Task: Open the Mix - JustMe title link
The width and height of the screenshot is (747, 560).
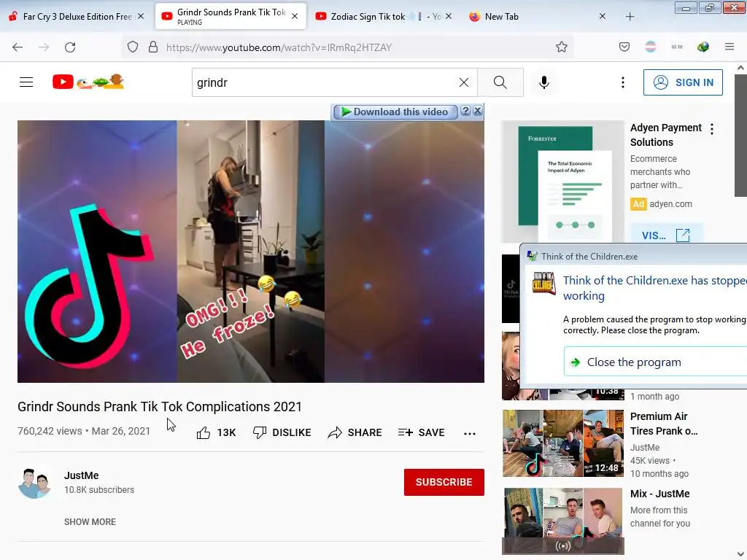Action: click(659, 494)
